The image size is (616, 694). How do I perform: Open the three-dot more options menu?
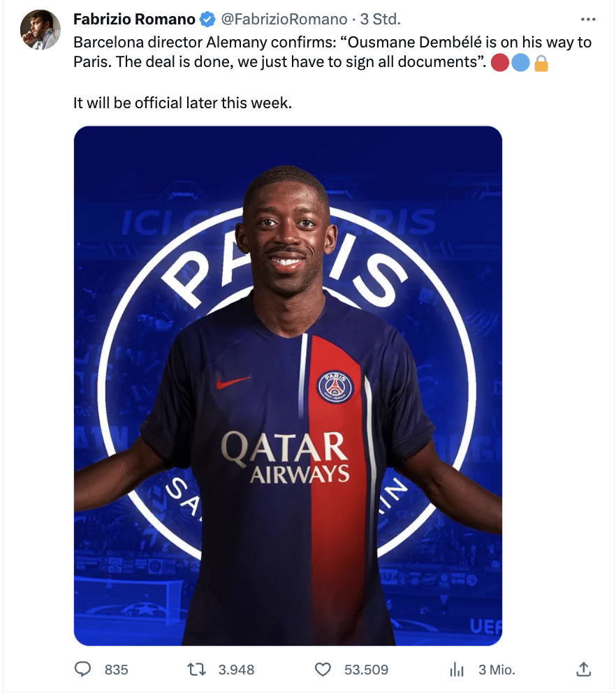tap(588, 19)
